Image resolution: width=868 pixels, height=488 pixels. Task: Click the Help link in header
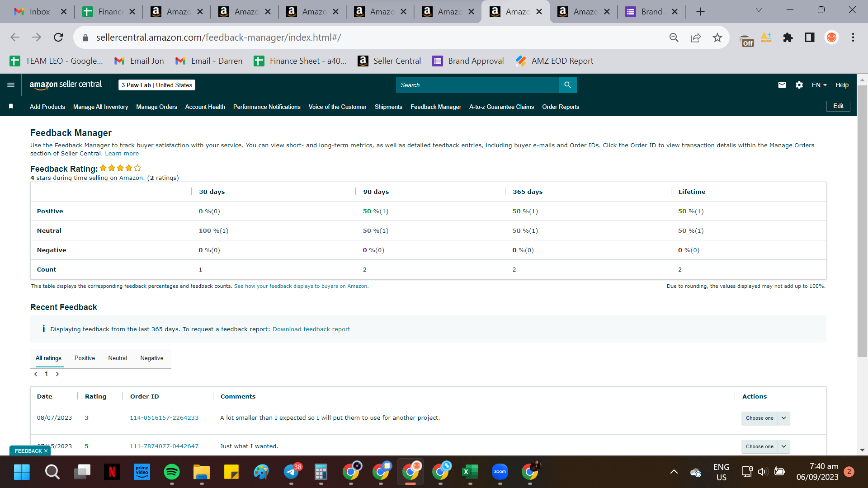tap(842, 85)
